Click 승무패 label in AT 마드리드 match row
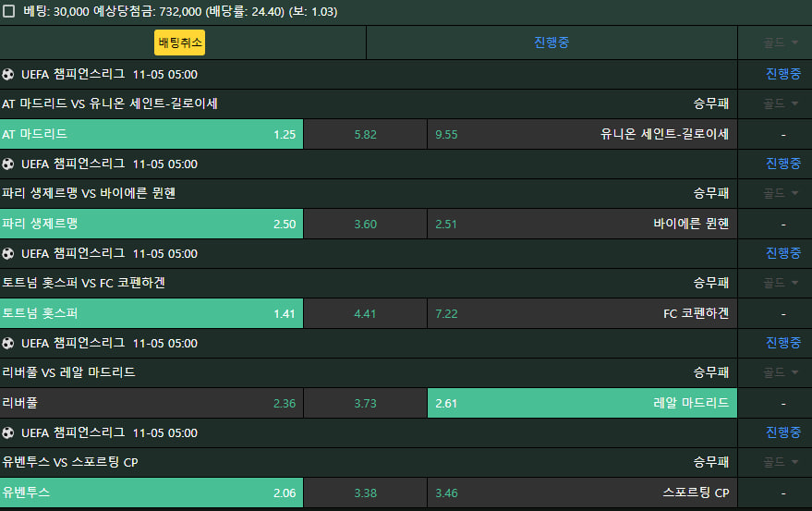 pyautogui.click(x=711, y=103)
